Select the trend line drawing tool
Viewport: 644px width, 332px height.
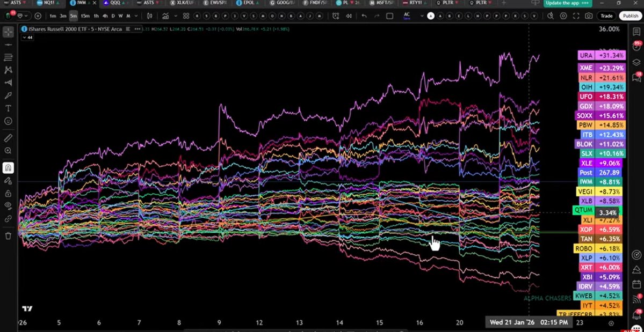click(x=8, y=45)
